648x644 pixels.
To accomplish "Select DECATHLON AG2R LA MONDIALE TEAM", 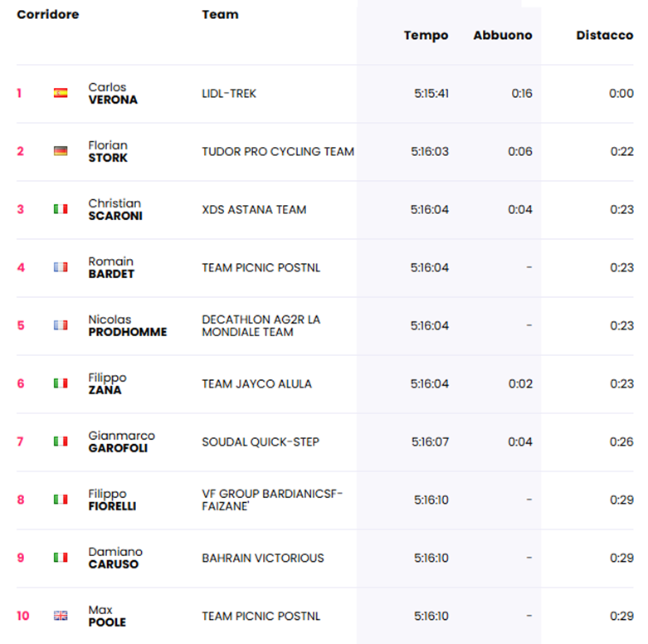I will click(261, 325).
